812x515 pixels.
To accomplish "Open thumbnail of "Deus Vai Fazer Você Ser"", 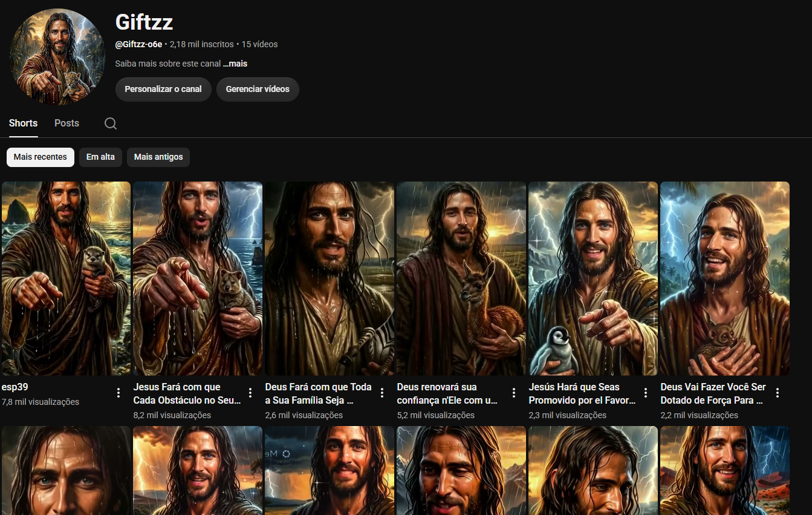I will pyautogui.click(x=725, y=278).
